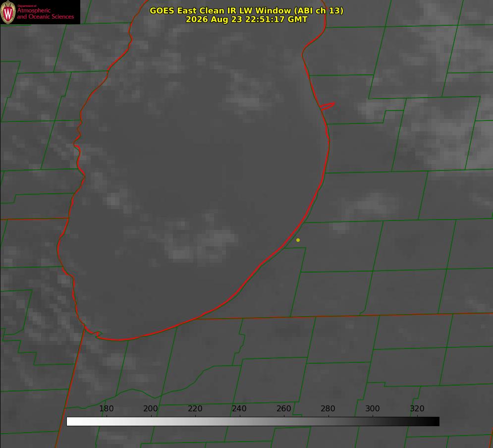The width and height of the screenshot is (493, 448).
Task: Click the 2026 Aug 23 GMT timestamp
Action: [x=246, y=19]
